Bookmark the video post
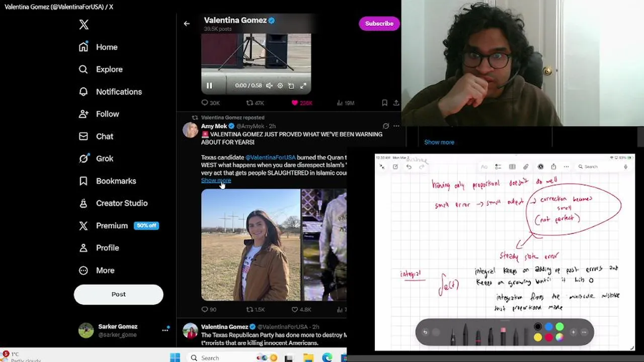Image resolution: width=644 pixels, height=362 pixels. pyautogui.click(x=384, y=103)
